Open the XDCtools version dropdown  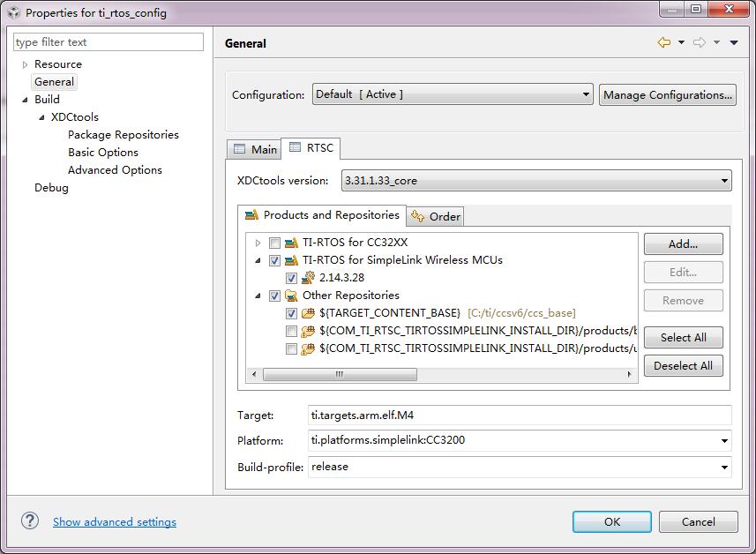536,181
